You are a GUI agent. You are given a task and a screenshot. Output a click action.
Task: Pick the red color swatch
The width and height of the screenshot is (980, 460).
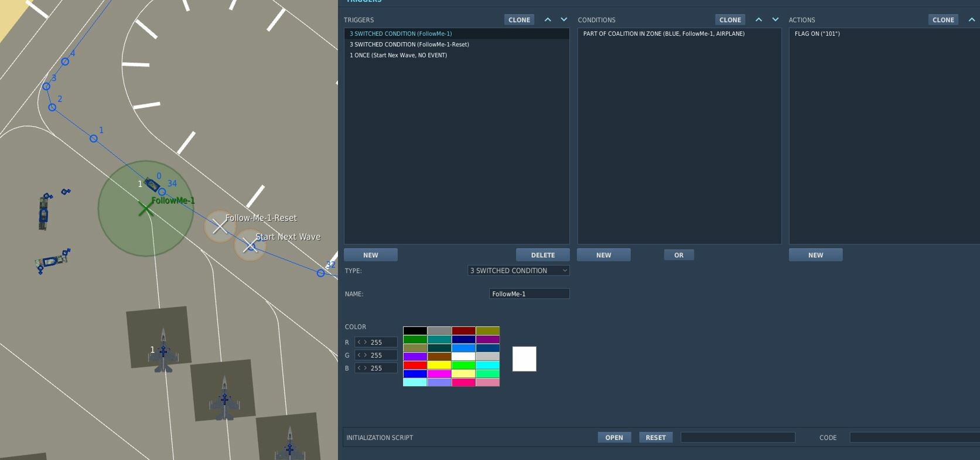tap(415, 365)
